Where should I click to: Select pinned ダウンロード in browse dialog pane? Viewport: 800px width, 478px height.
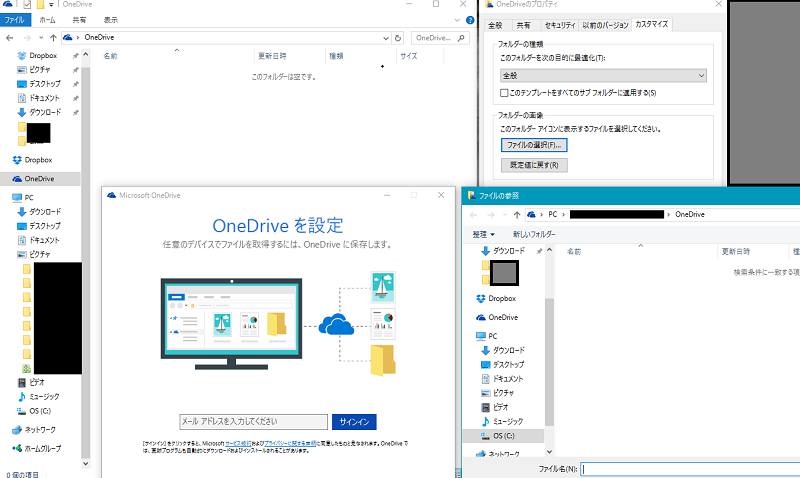tap(508, 251)
